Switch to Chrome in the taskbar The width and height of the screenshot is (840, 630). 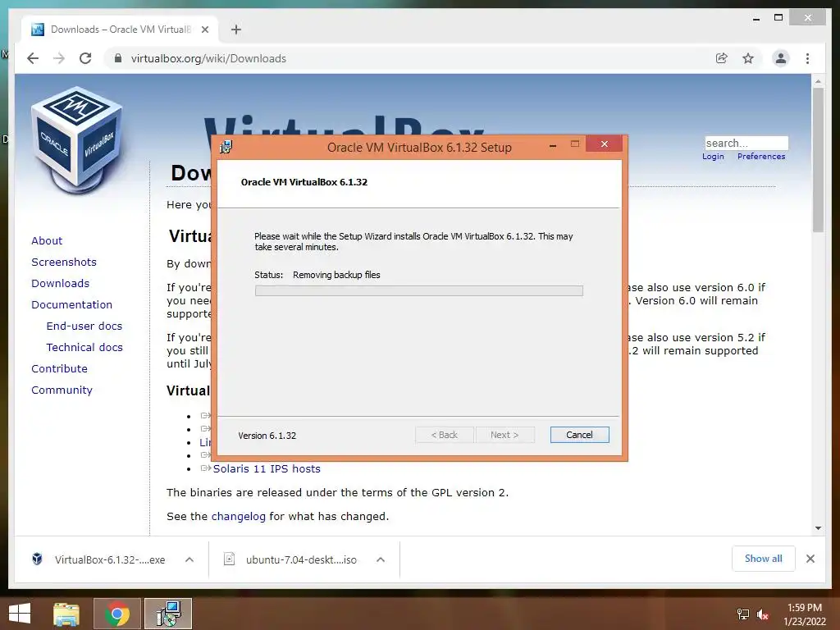coord(117,614)
